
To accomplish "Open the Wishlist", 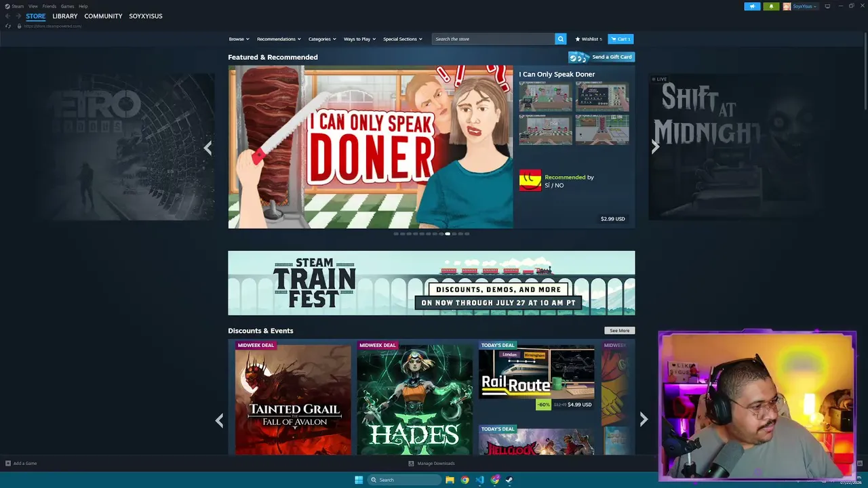I will pyautogui.click(x=589, y=39).
